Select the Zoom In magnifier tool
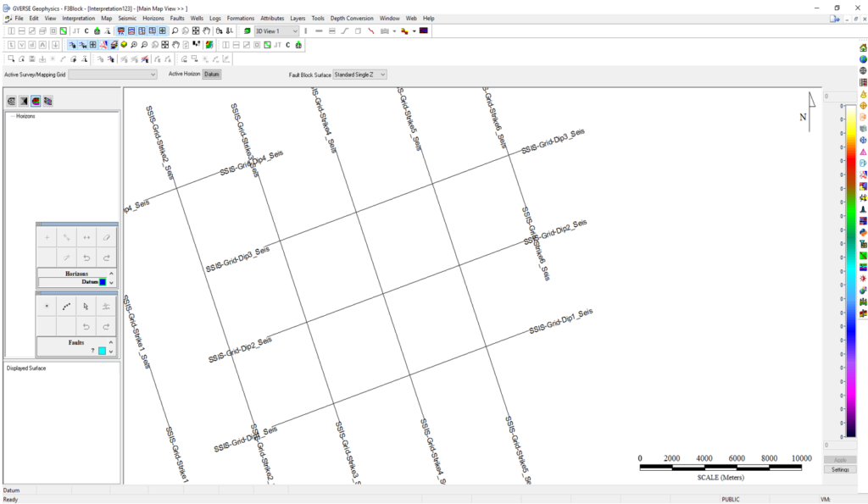 pos(174,30)
